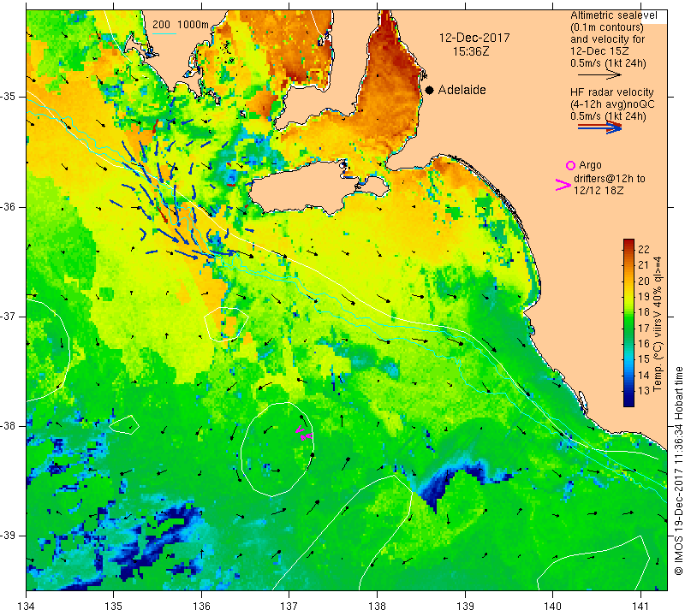Click the temperature color bar legend
Screen dimensions: 685x616
tap(628, 323)
